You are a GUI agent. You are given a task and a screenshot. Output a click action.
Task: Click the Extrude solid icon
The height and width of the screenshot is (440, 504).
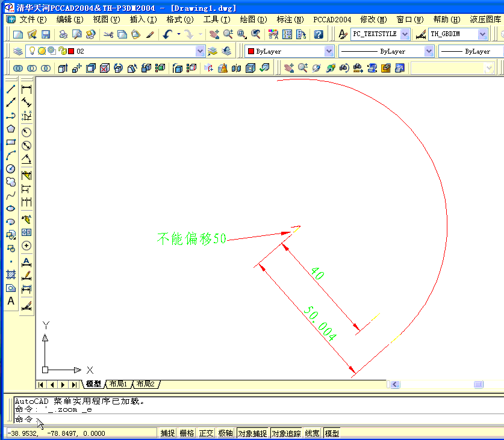[x=63, y=68]
